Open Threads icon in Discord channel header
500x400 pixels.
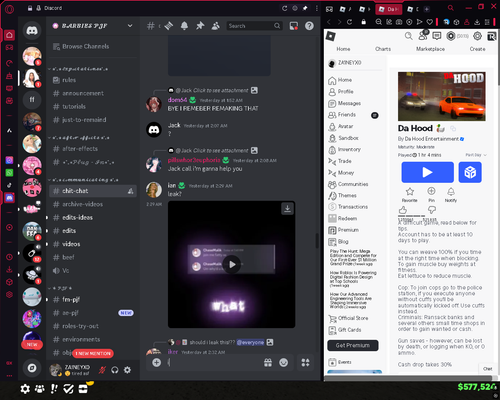(169, 26)
